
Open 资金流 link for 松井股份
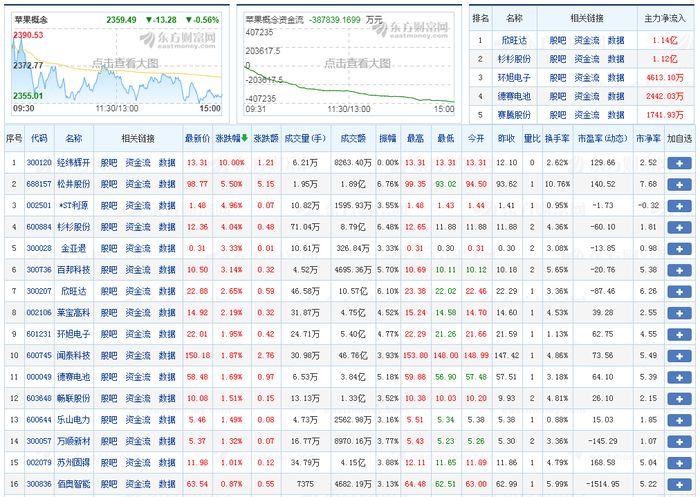138,184
